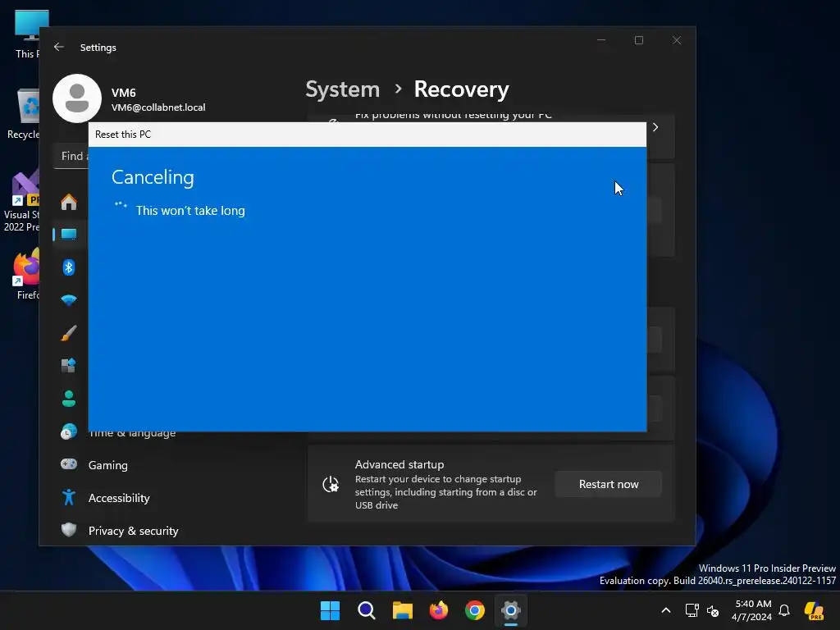The width and height of the screenshot is (840, 630).
Task: Open Copilot preview icon in taskbar
Action: (x=815, y=610)
